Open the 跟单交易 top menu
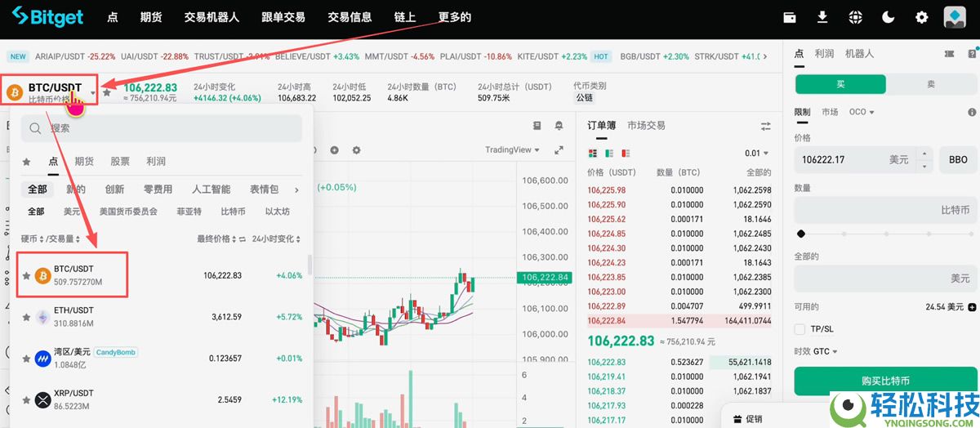Viewport: 980px width, 428px height. (x=283, y=17)
